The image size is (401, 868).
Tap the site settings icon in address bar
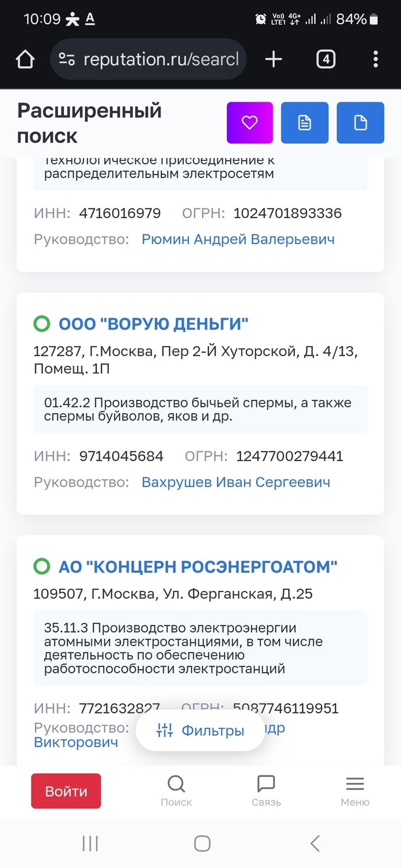(x=67, y=60)
